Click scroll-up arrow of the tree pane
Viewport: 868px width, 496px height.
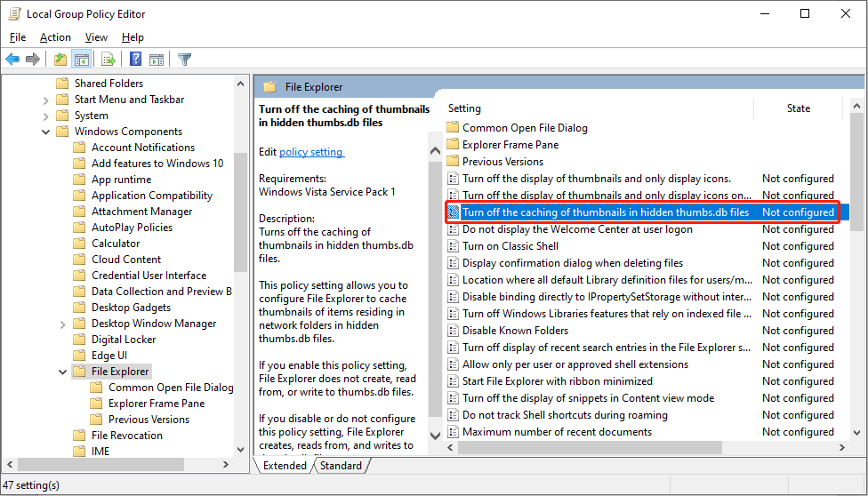click(241, 84)
